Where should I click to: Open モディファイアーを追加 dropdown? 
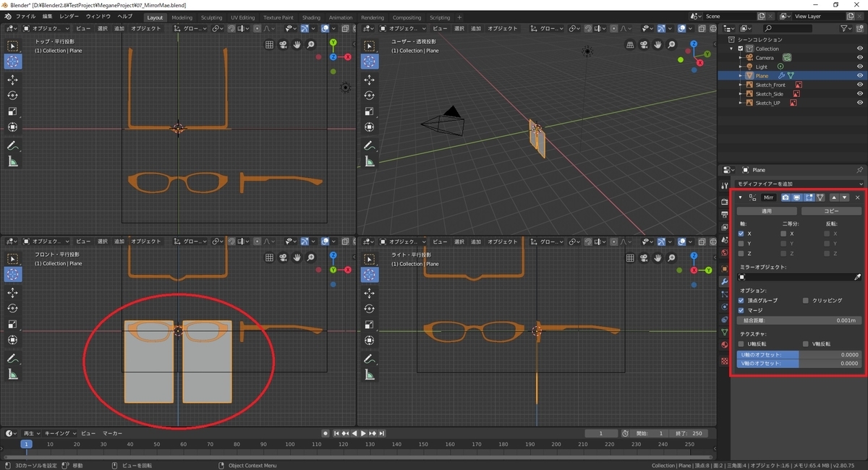click(x=799, y=184)
